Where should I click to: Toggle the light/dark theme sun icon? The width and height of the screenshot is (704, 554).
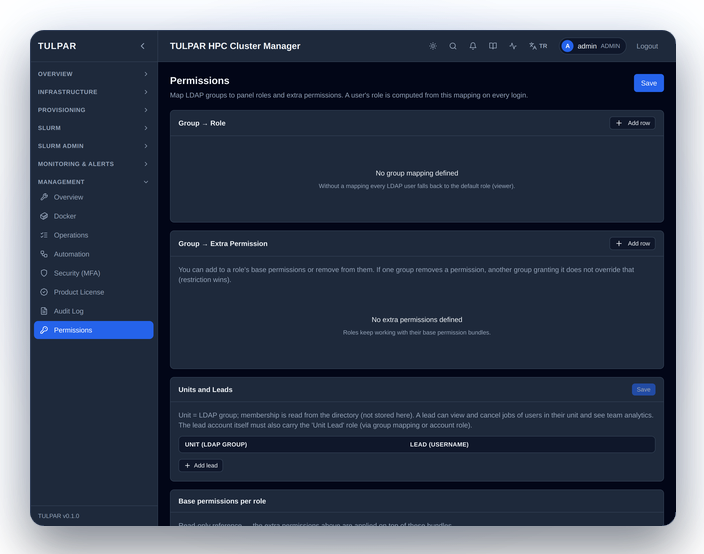coord(433,46)
